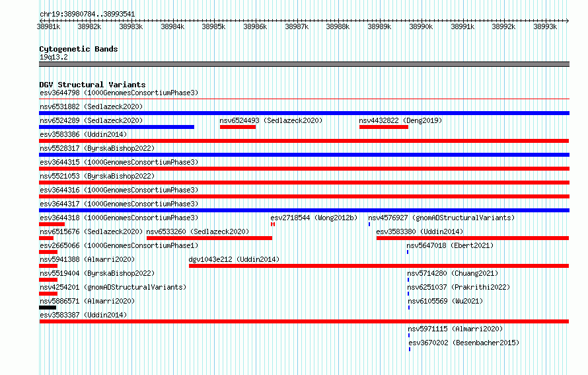Select the nsv5941388 Almarri2020 label
The image size is (588, 375).
point(87,259)
